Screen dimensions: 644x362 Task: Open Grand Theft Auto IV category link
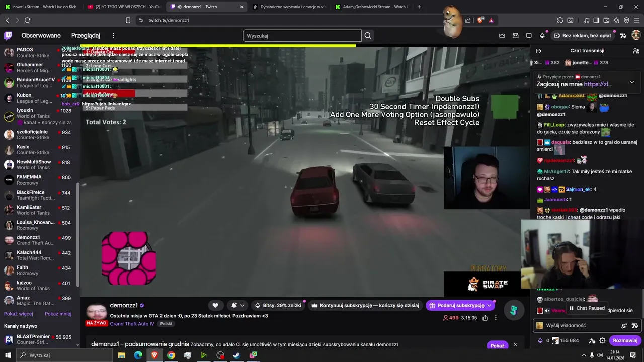(132, 324)
